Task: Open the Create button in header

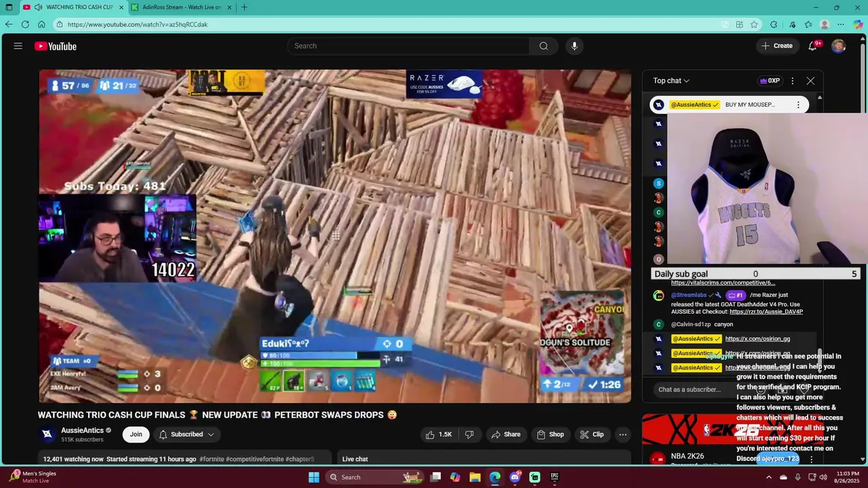Action: tap(776, 46)
